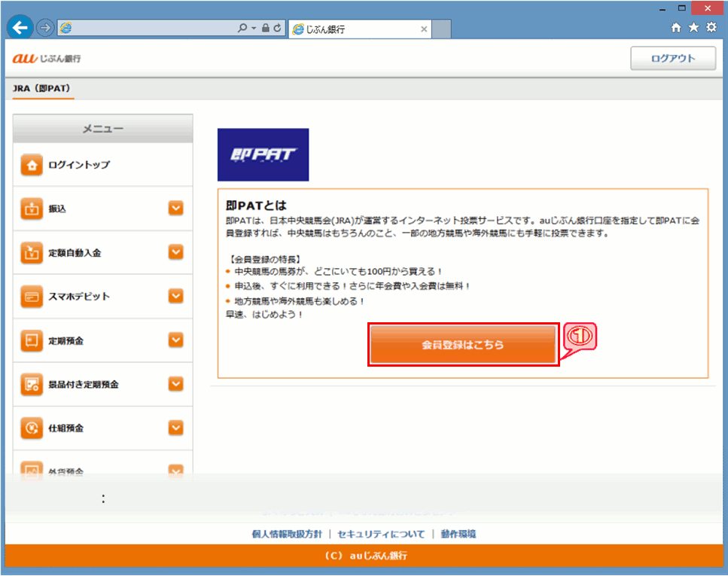Click the 定額自動入金 icon

click(x=32, y=253)
